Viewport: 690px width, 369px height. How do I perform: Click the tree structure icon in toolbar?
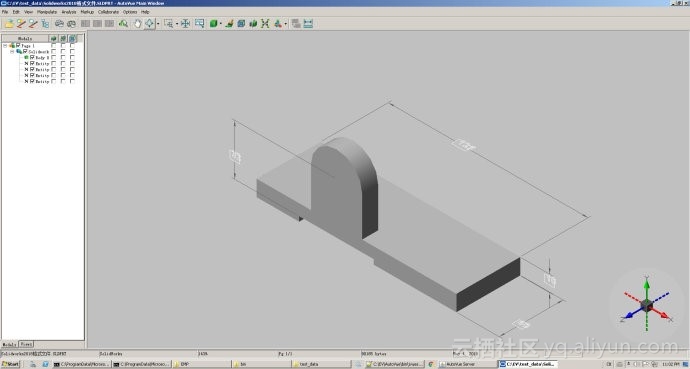pyautogui.click(x=45, y=23)
